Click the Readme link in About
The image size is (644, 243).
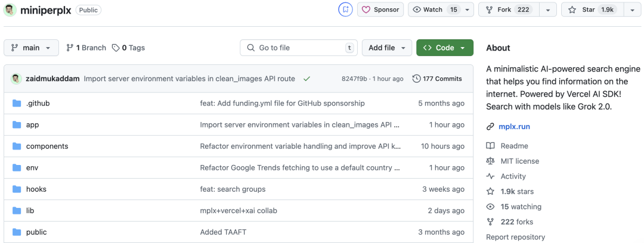(x=514, y=146)
